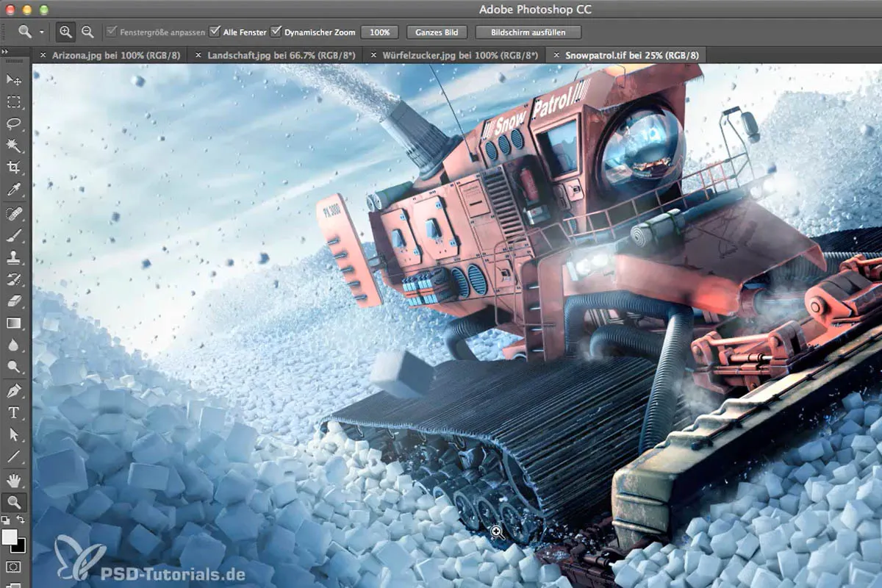Toggle the Fenstergröße anpassen checkbox

[112, 32]
